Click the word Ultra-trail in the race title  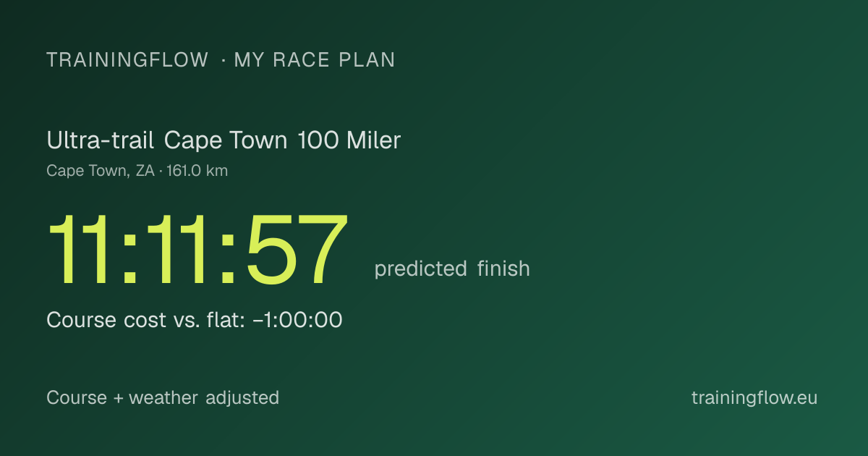(x=100, y=140)
